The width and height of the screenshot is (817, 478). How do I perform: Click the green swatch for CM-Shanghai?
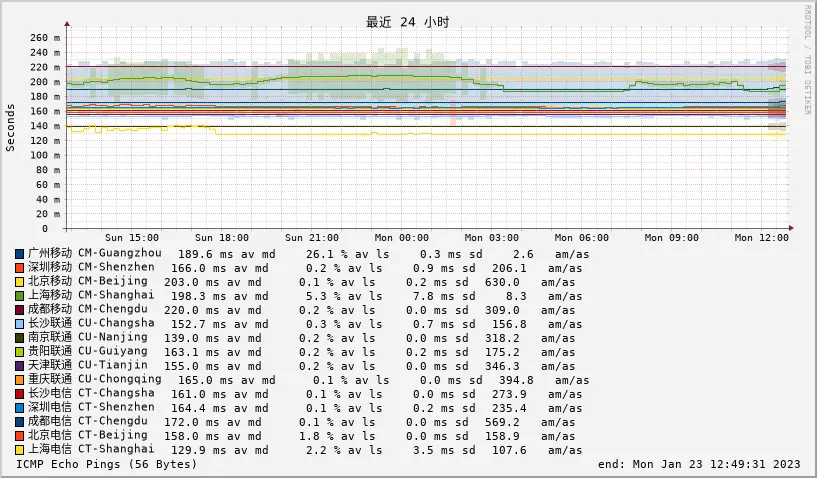tap(20, 296)
